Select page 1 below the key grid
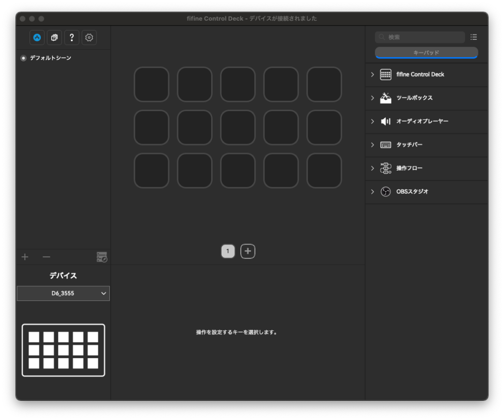This screenshot has height=420, width=504. click(x=228, y=251)
